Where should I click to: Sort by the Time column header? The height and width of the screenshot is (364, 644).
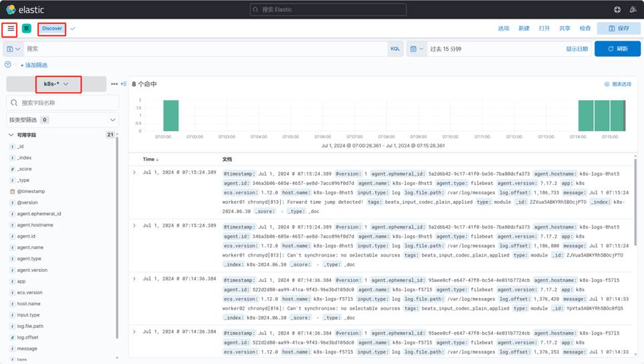click(x=150, y=159)
